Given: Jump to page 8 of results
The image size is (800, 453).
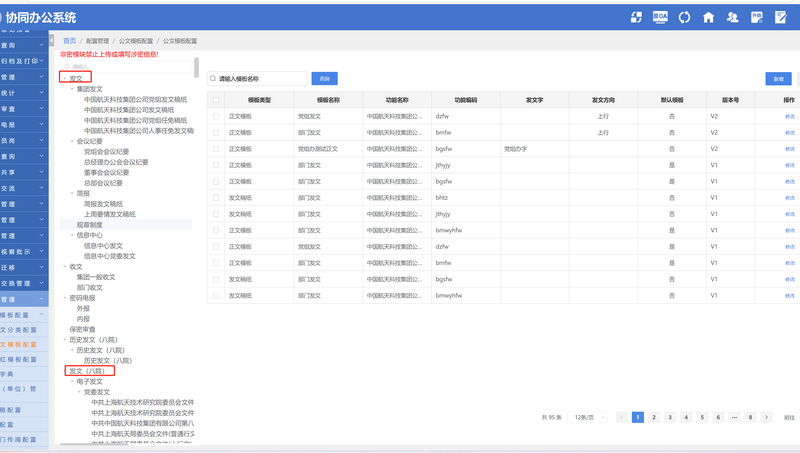Looking at the screenshot, I should pos(750,417).
